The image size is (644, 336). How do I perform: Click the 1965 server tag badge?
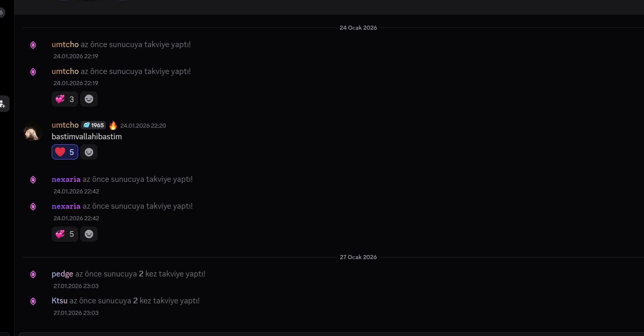[94, 125]
